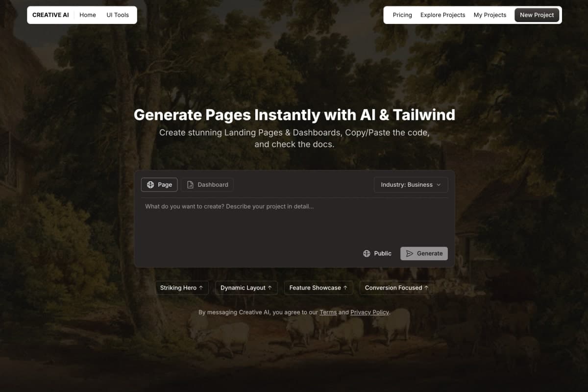Viewport: 588px width, 392px height.
Task: Click the arrow icon on Conversion Focused
Action: click(x=426, y=288)
